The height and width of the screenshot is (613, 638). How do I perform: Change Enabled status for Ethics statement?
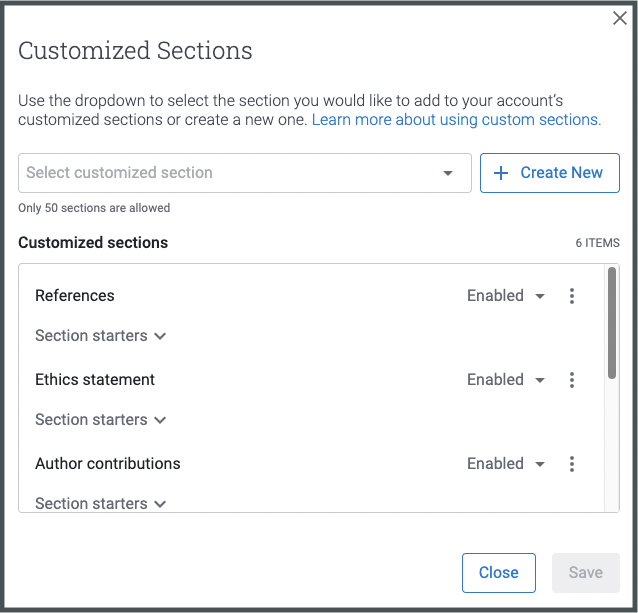pos(505,380)
